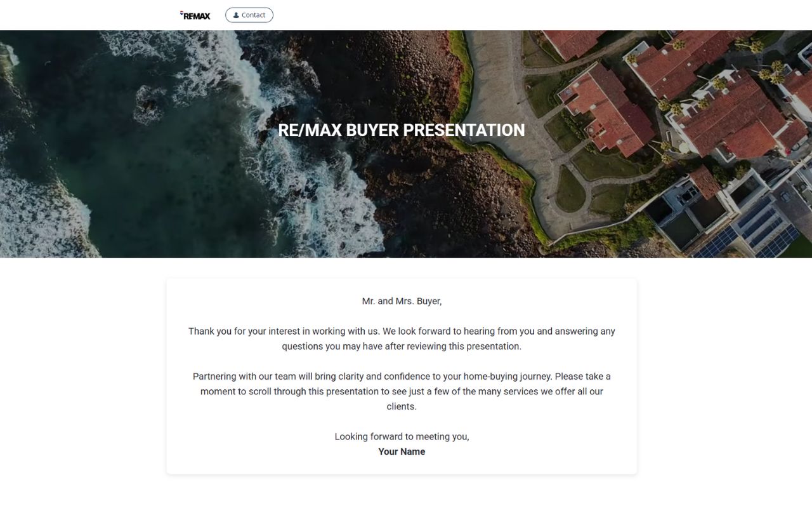The height and width of the screenshot is (508, 812).
Task: Select the RE/MAX BUYER PRESENTATION heading
Action: pyautogui.click(x=401, y=130)
